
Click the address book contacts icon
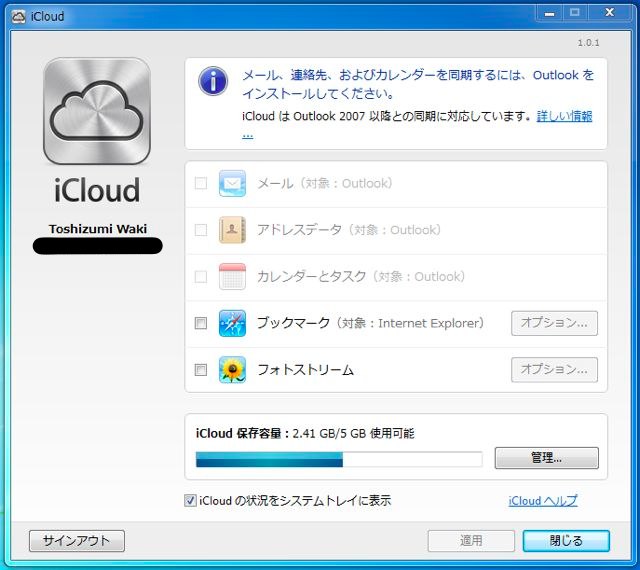232,230
